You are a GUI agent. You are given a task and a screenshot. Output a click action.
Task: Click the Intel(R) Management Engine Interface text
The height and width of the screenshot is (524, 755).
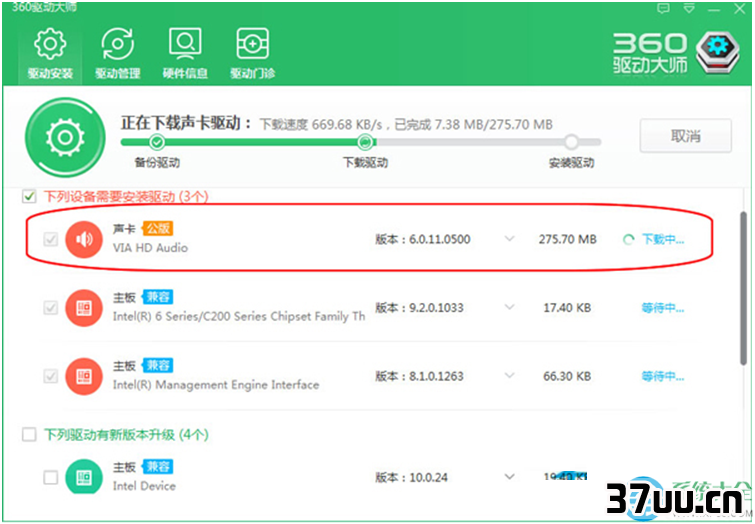pos(216,385)
